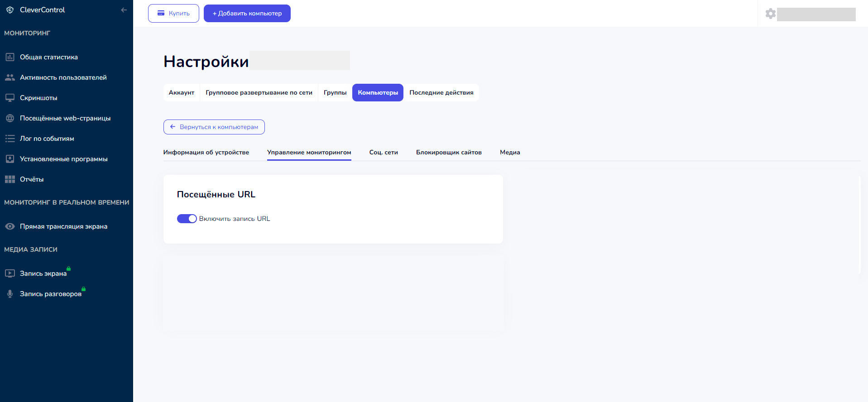Click the green lock badge on Запись разговоров
Viewport: 868px width, 402px height.
(84, 289)
